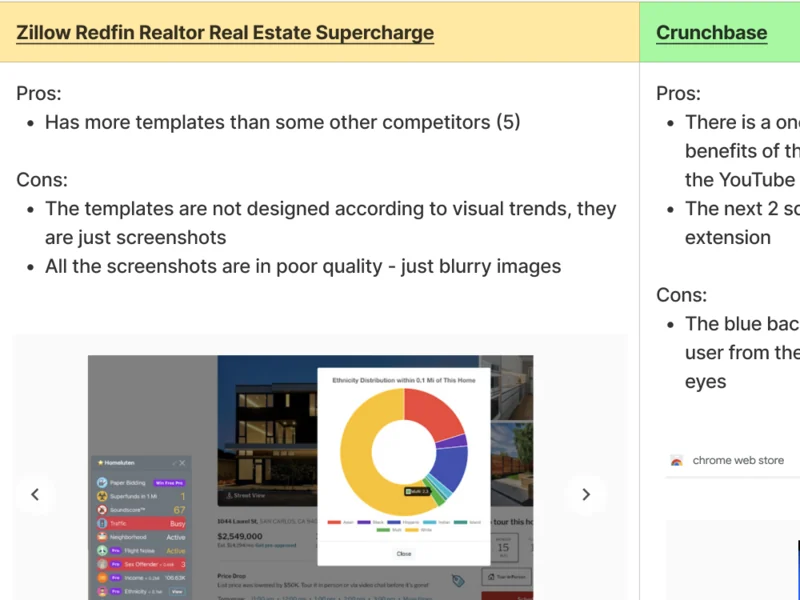Select the Crunchbase bullet starting 'The next 2 sc'

pyautogui.click(x=742, y=223)
